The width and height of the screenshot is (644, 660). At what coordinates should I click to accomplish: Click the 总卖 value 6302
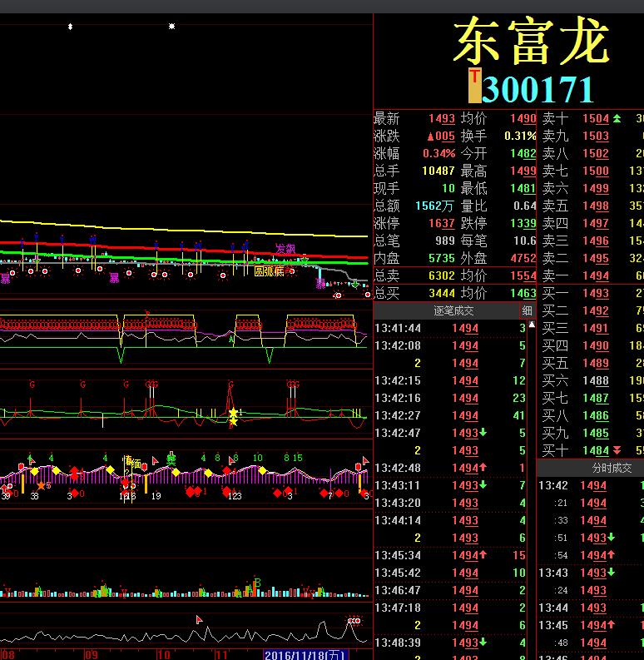[442, 275]
